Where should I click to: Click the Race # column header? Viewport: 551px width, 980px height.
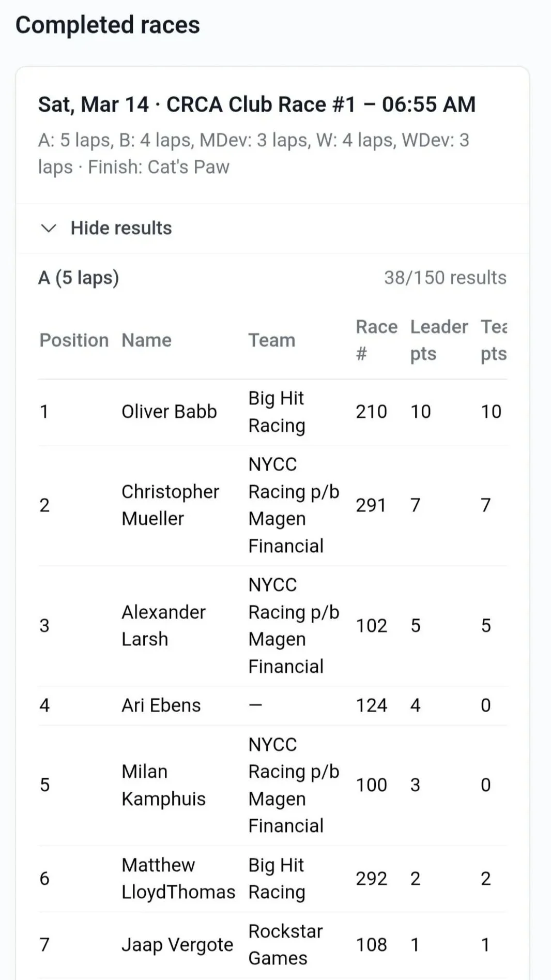click(x=376, y=340)
